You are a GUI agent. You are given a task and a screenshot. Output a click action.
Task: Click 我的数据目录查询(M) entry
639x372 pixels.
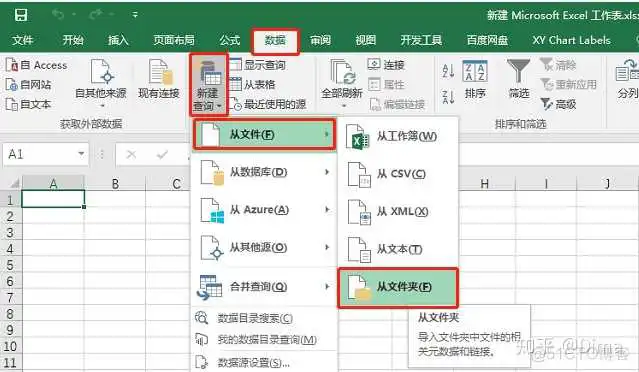[264, 339]
